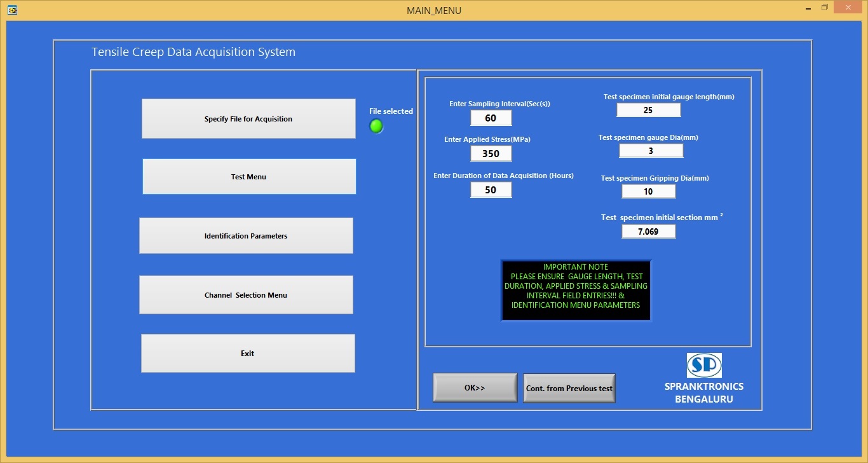The height and width of the screenshot is (463, 868).
Task: Click Cont. from Previous test
Action: pos(569,388)
